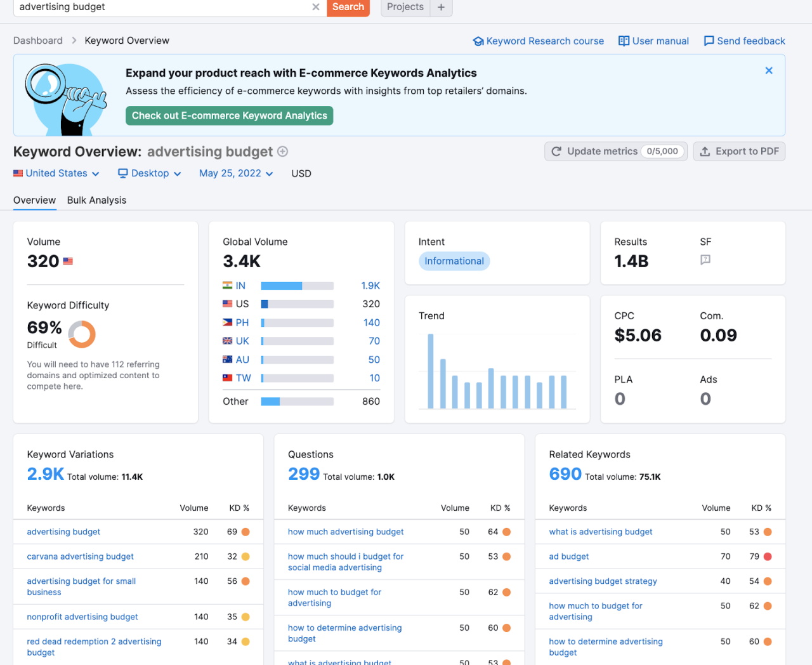Image resolution: width=812 pixels, height=665 pixels.
Task: Click Check out E-commerce Keyword Analytics button
Action: pos(229,115)
